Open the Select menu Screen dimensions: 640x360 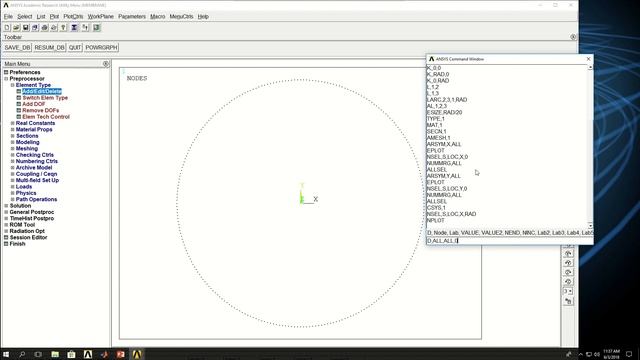[x=24, y=16]
